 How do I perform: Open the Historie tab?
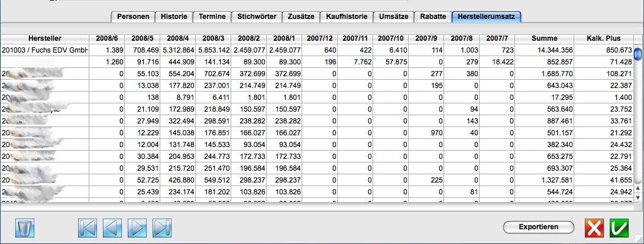174,17
